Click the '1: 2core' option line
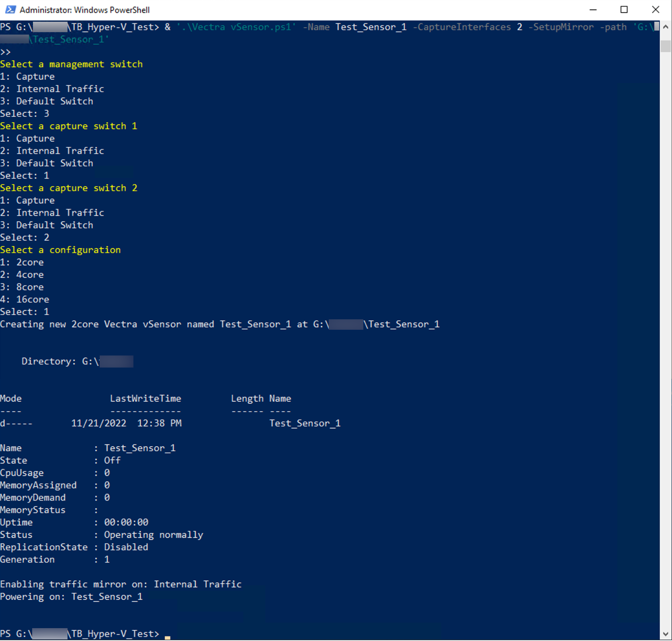 point(22,263)
